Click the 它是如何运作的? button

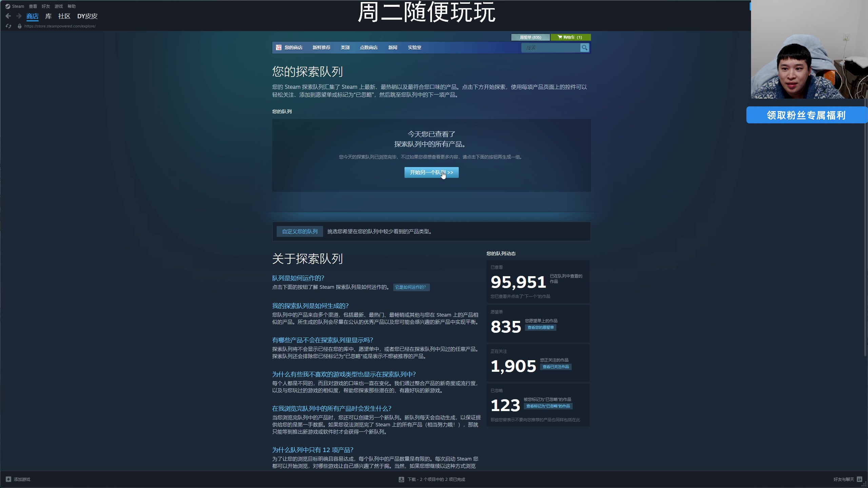(411, 287)
